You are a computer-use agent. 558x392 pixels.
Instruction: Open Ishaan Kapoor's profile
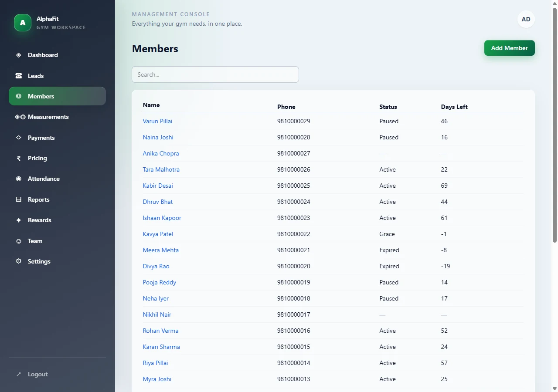(162, 218)
